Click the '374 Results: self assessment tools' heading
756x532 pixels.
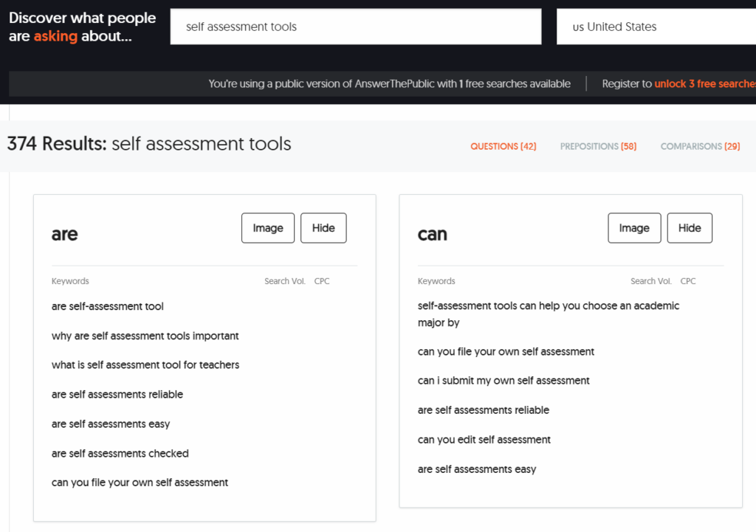coord(149,144)
